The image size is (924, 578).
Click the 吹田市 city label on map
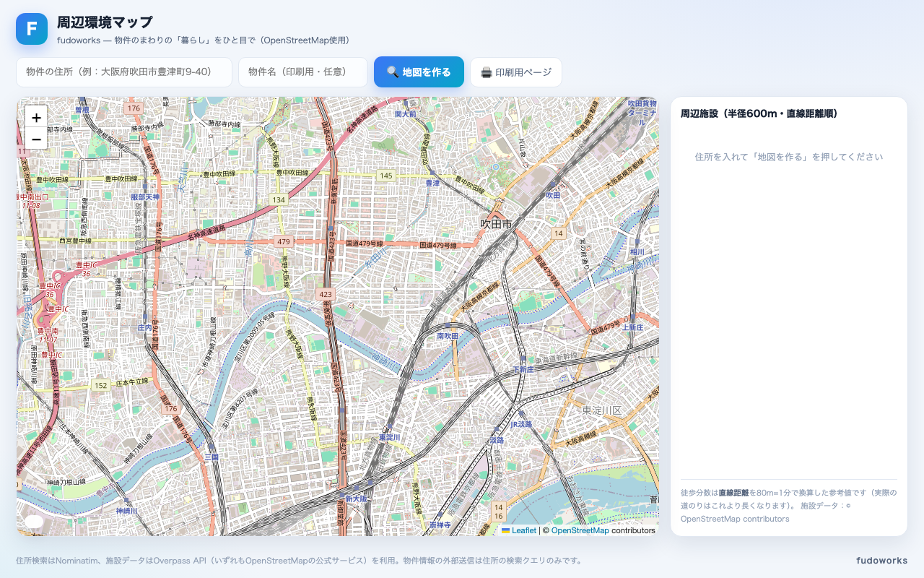click(497, 225)
